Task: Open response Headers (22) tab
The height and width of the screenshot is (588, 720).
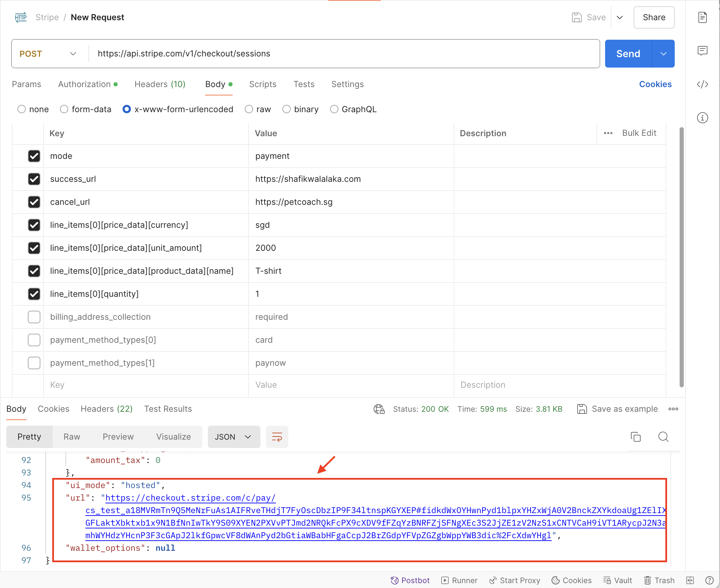Action: point(107,409)
